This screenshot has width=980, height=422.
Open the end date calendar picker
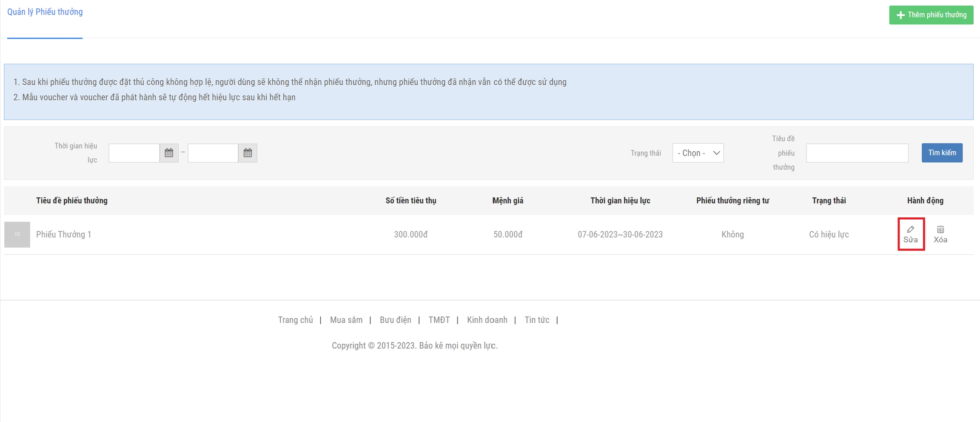pos(248,153)
